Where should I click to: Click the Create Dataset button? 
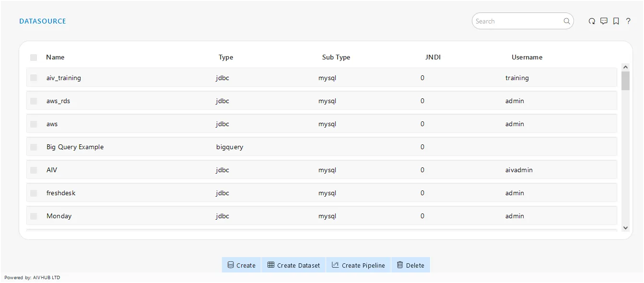click(x=293, y=265)
